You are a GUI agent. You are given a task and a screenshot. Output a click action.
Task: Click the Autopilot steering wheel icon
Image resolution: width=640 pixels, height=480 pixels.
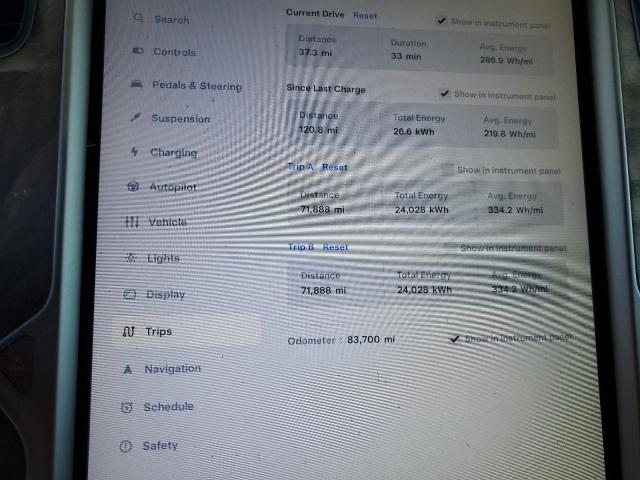coord(133,187)
